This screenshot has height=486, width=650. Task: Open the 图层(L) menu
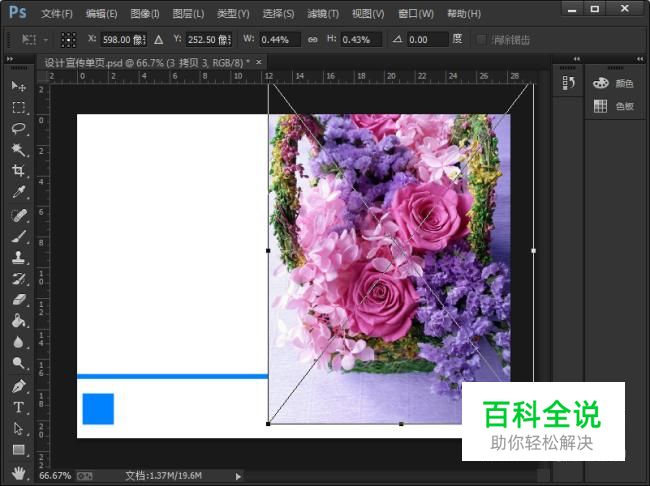[x=188, y=14]
